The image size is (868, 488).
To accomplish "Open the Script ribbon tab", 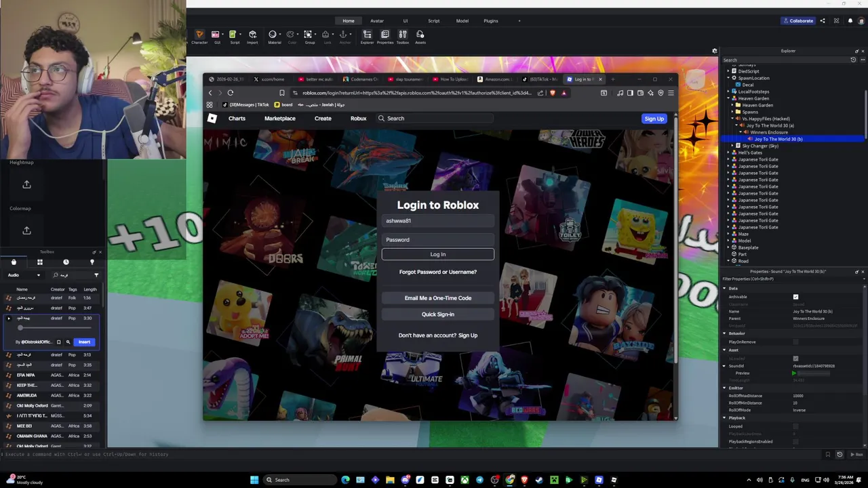I will [433, 21].
